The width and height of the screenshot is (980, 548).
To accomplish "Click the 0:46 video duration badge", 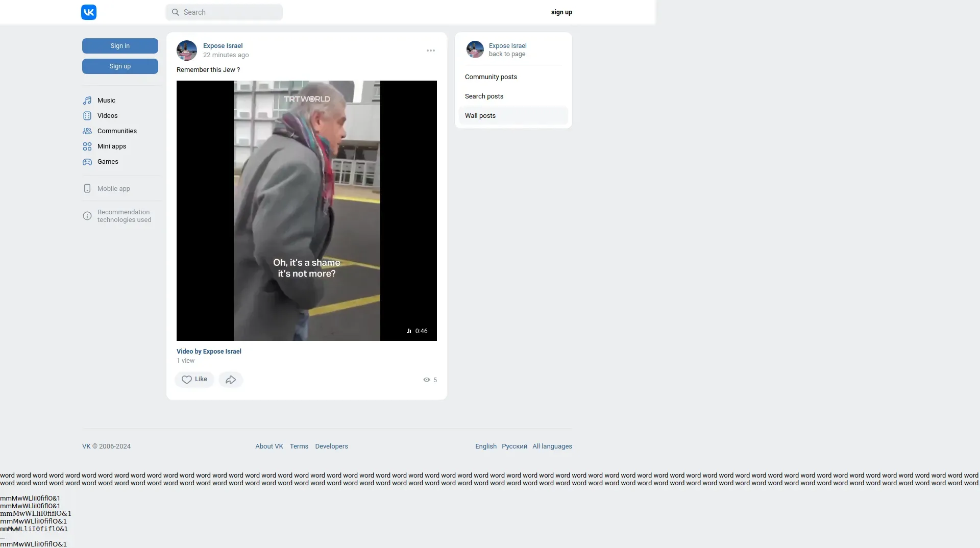I will [x=417, y=331].
